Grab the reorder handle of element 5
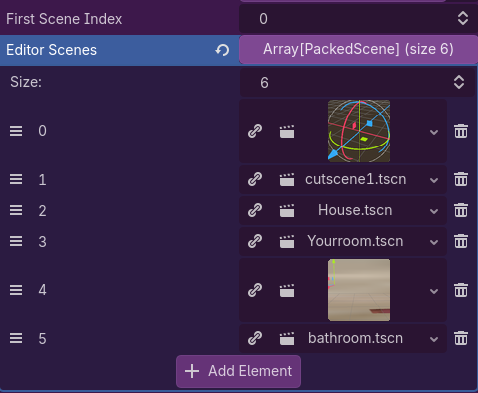This screenshot has height=393, width=478. [x=16, y=338]
